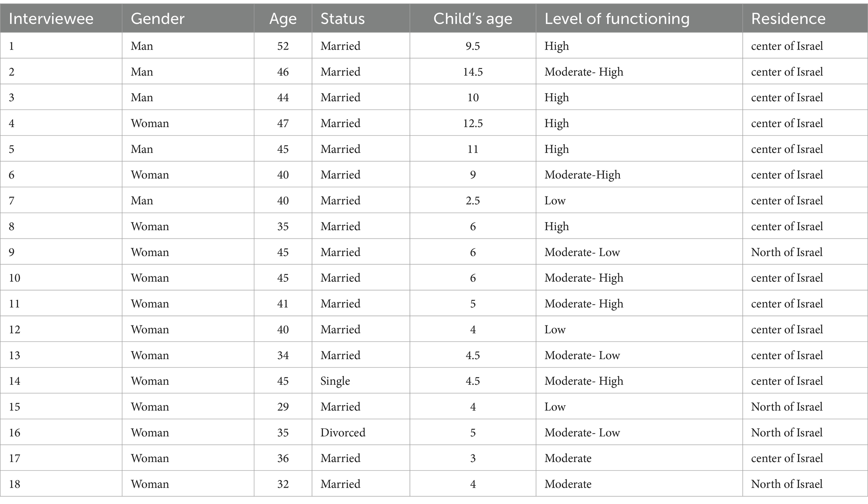Click the Child's age column header

tap(473, 19)
